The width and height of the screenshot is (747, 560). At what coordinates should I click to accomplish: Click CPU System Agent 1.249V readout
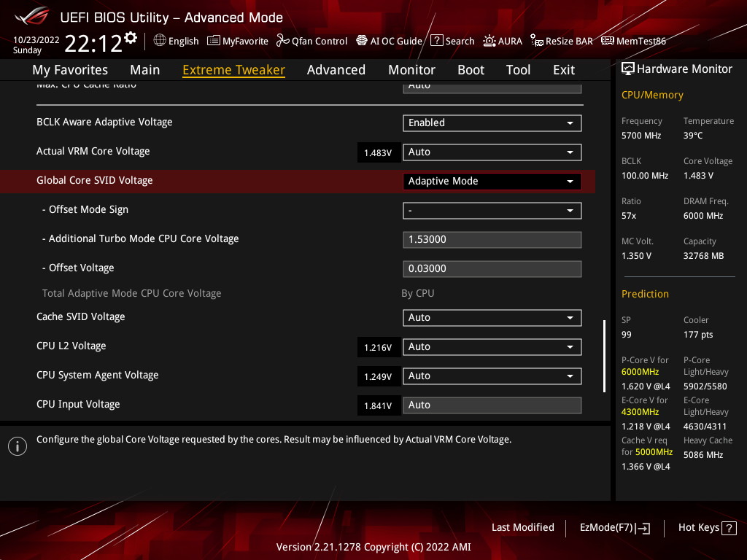pyautogui.click(x=378, y=377)
